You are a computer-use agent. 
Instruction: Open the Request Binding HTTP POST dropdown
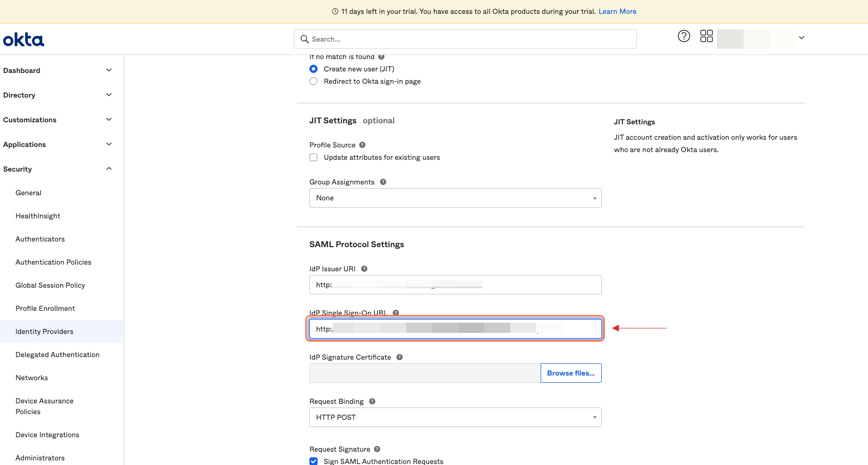(455, 417)
